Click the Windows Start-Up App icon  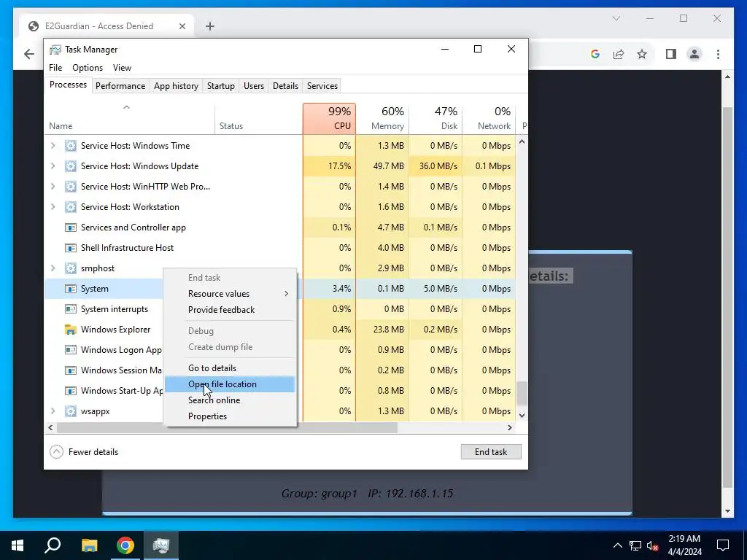pos(71,391)
